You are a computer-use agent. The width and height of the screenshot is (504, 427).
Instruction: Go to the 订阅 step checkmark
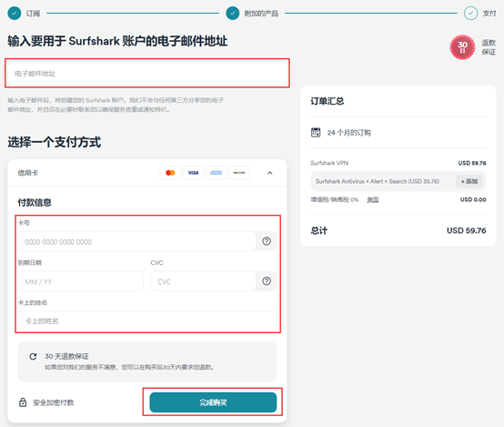coord(15,13)
